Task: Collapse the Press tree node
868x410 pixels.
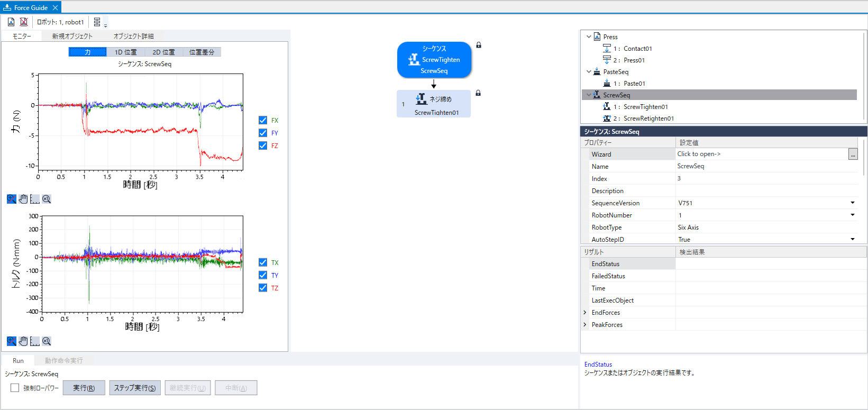Action: pos(589,37)
